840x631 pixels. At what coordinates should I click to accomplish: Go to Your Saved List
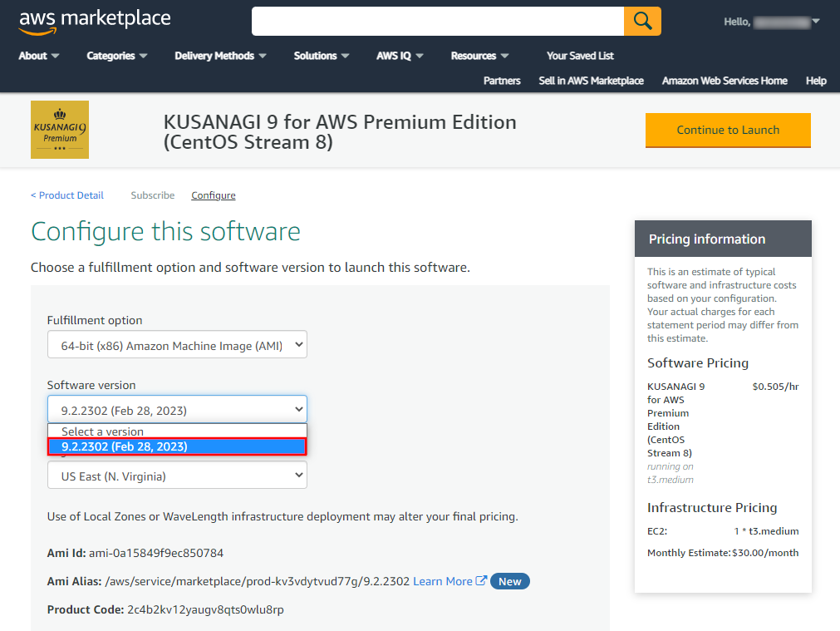click(580, 56)
